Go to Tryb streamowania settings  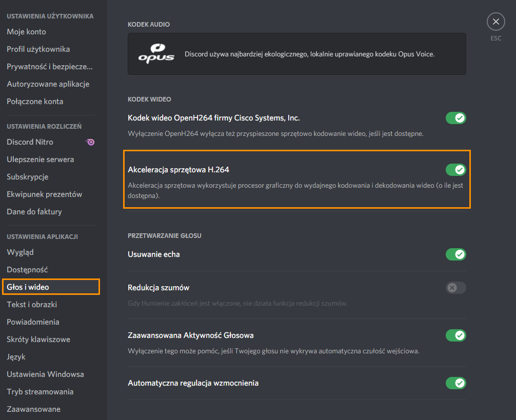tap(40, 392)
